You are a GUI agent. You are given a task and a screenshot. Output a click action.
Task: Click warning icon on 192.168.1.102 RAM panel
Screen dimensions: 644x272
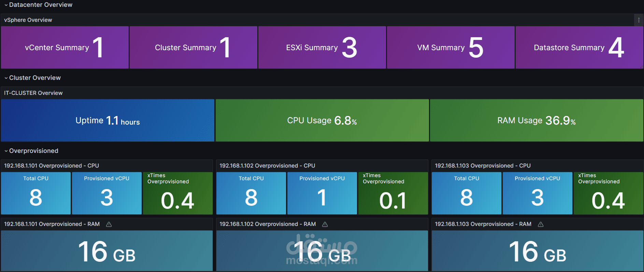[x=325, y=224]
